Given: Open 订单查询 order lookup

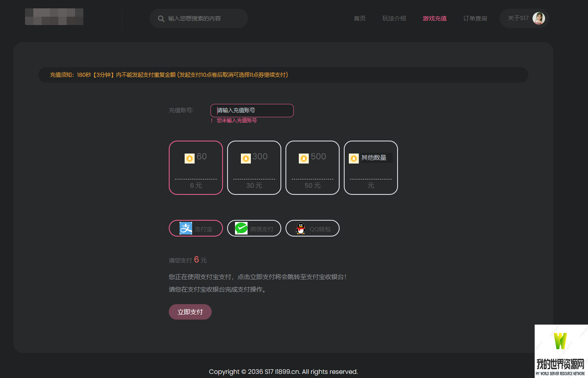Looking at the screenshot, I should (x=475, y=18).
